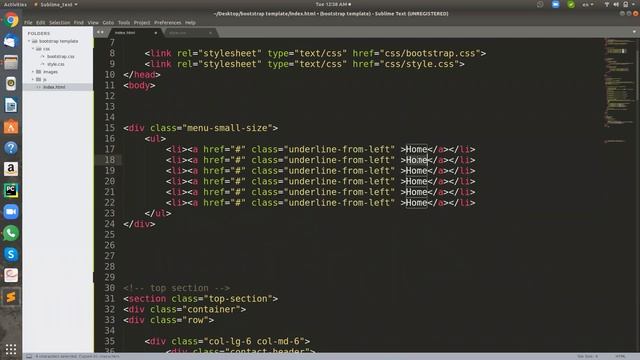Viewport: 640px width, 360px height.
Task: Open LibreOffice Writer from the dock
Action: click(x=11, y=105)
